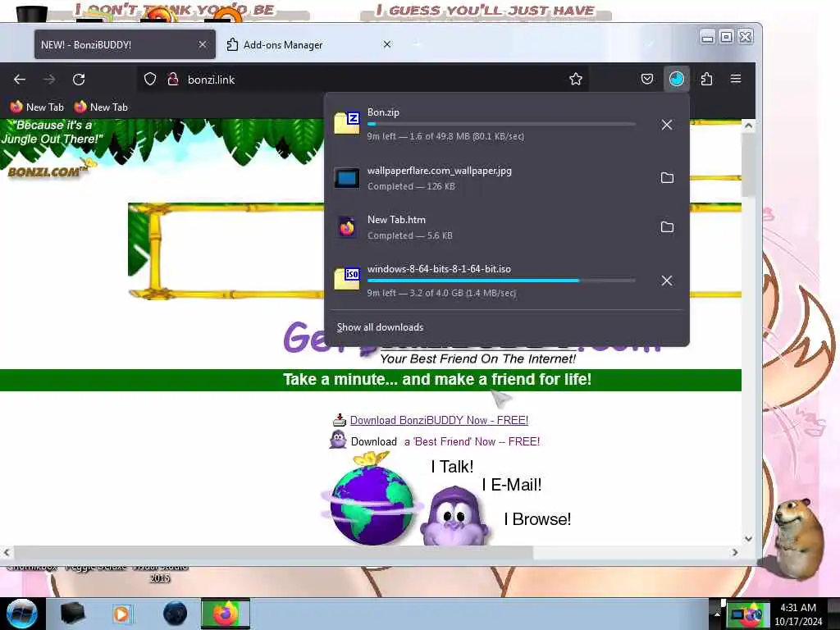This screenshot has width=840, height=630.
Task: Open second New Tab bookmark
Action: click(x=101, y=107)
